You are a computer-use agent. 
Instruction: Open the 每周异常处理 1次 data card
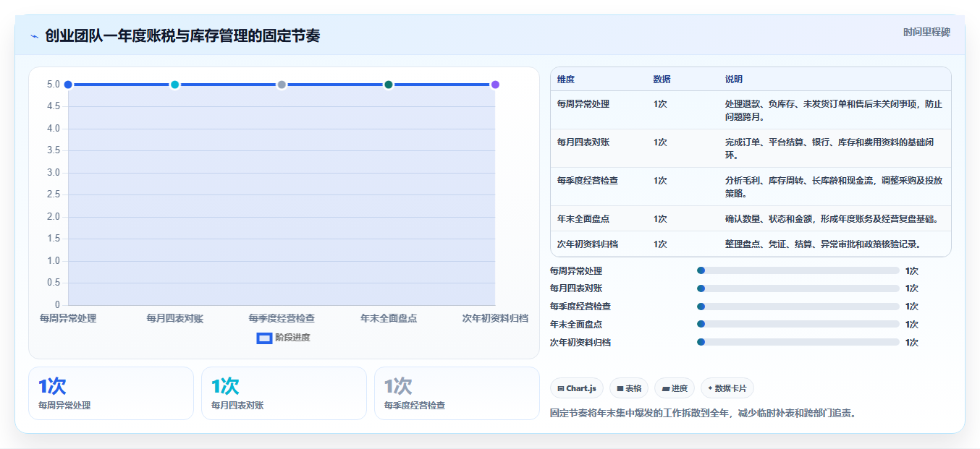[111, 393]
